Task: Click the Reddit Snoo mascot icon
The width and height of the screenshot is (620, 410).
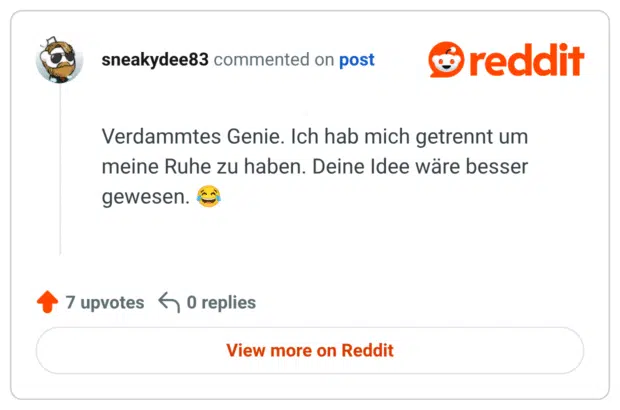Action: pos(446,61)
